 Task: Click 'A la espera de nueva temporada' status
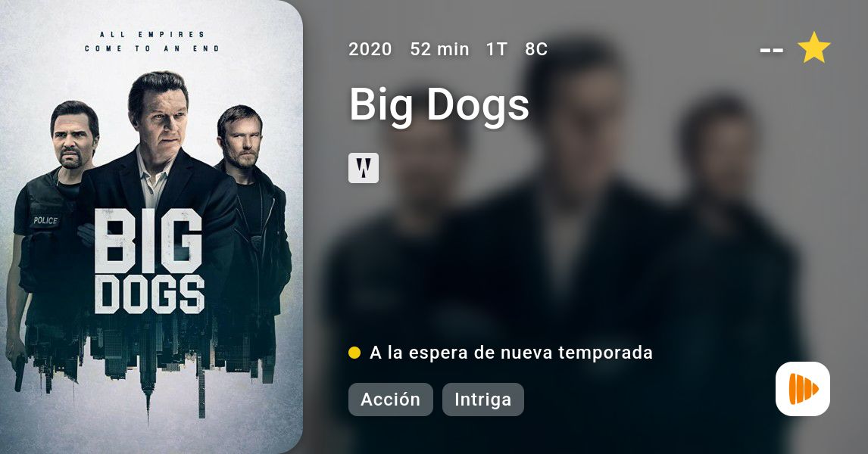click(511, 353)
